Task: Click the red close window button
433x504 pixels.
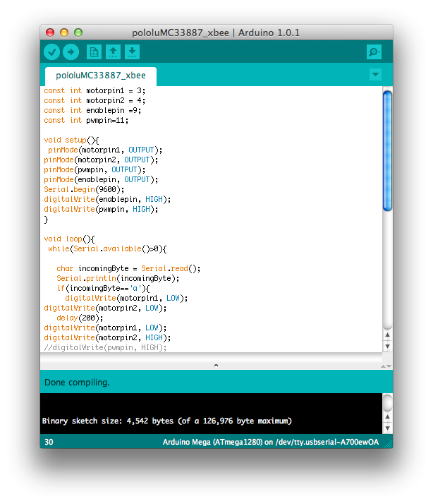Action: (x=50, y=32)
